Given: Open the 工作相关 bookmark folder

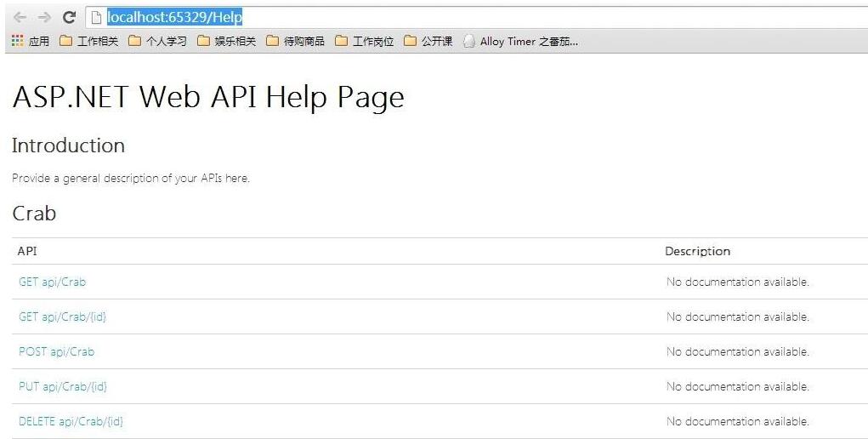Looking at the screenshot, I should [x=89, y=42].
